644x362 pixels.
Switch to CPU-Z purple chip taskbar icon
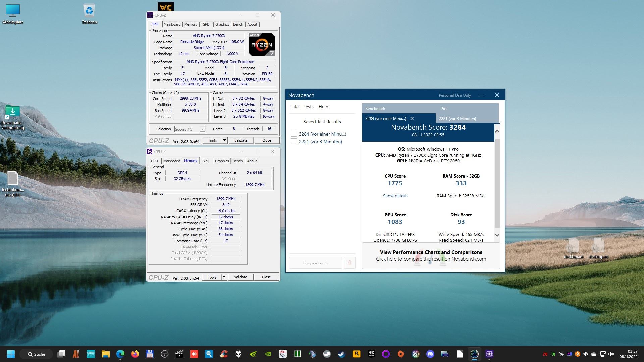click(489, 354)
